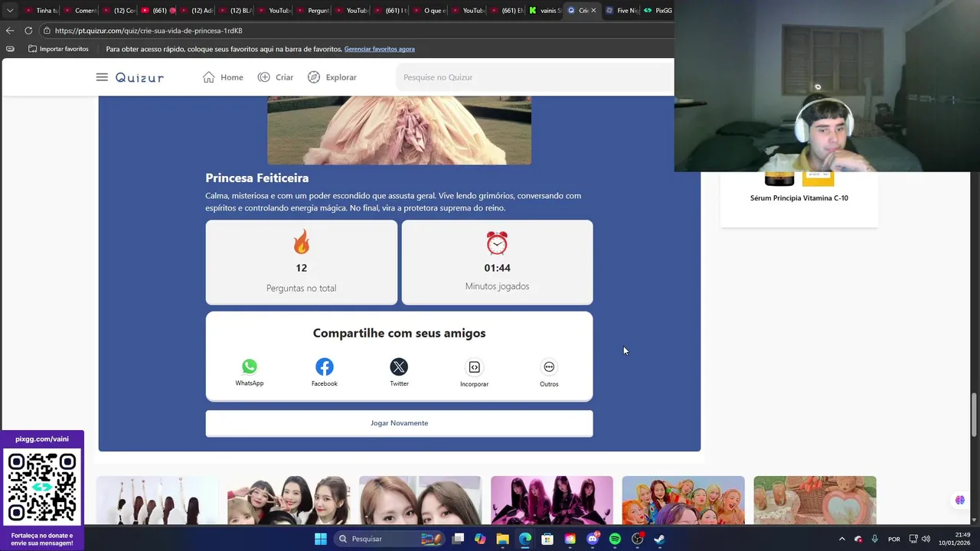Screen dimensions: 980x551
Task: Share result via Twitter X icon
Action: pyautogui.click(x=399, y=367)
